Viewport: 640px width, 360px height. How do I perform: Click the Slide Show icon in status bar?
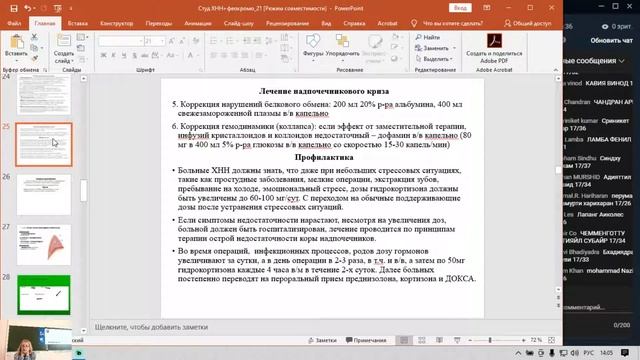(x=457, y=340)
